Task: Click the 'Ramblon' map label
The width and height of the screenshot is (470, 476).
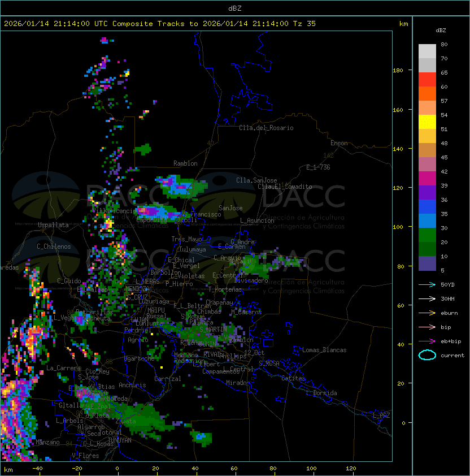Action: click(x=185, y=163)
